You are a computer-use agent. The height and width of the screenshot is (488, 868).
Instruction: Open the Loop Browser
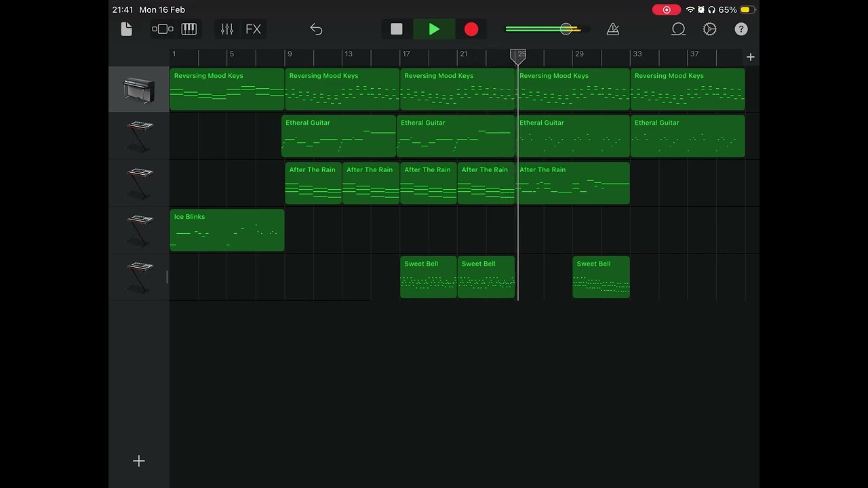678,29
